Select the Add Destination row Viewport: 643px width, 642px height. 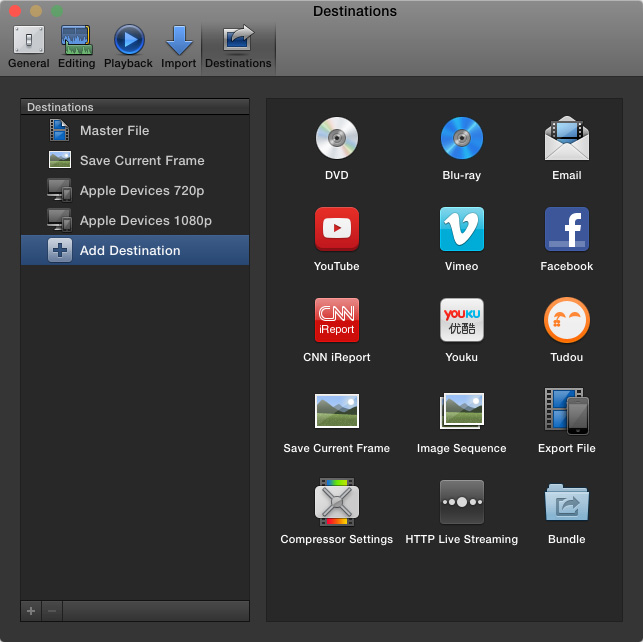pyautogui.click(x=135, y=250)
